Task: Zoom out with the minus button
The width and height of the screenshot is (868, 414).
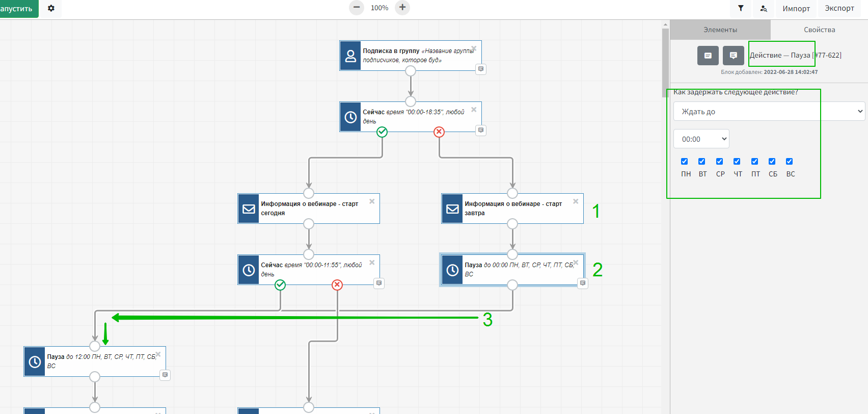Action: click(357, 8)
